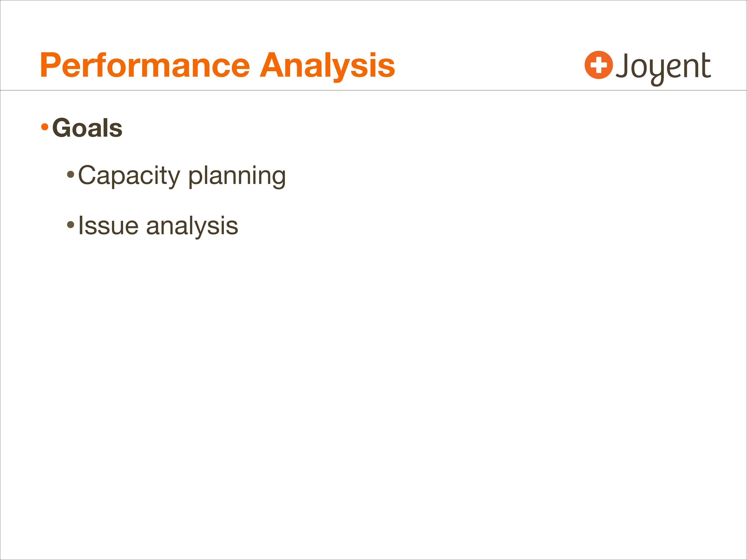Click the Capacity planning bullet text

(x=182, y=175)
